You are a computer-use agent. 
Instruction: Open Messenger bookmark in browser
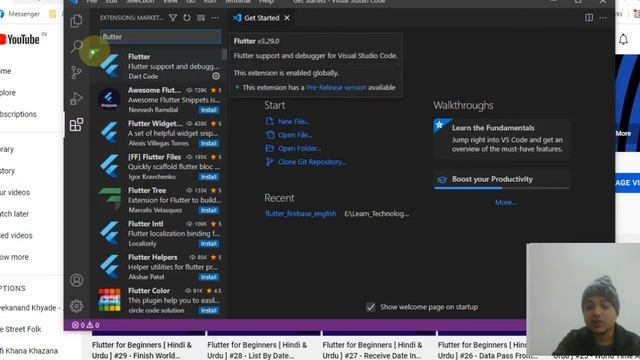click(20, 13)
